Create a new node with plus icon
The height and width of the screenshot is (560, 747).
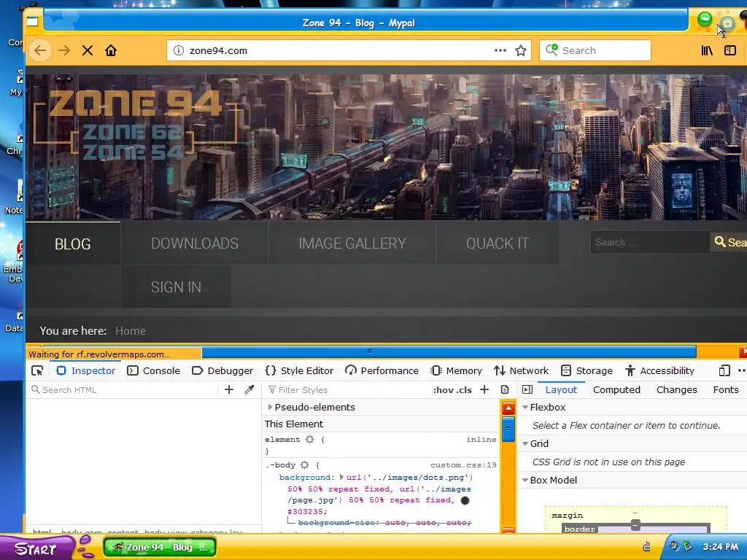[228, 389]
